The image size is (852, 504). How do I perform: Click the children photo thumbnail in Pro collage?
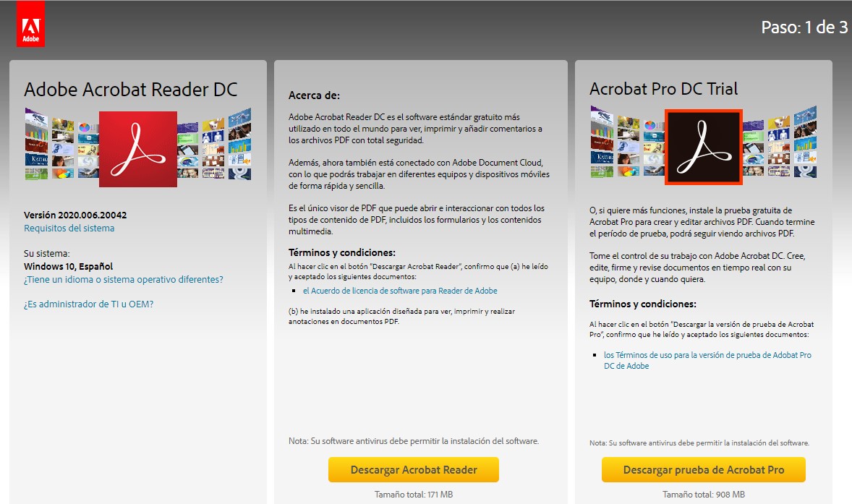(x=752, y=170)
